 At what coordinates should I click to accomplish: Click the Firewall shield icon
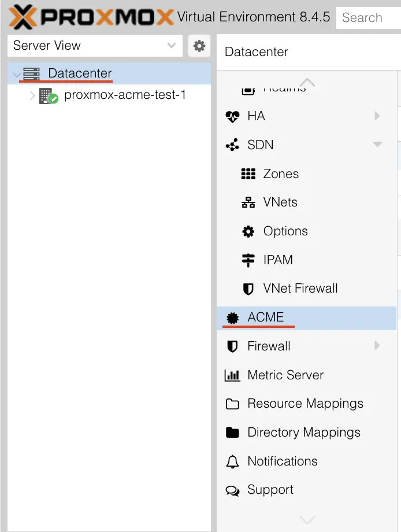click(x=232, y=347)
